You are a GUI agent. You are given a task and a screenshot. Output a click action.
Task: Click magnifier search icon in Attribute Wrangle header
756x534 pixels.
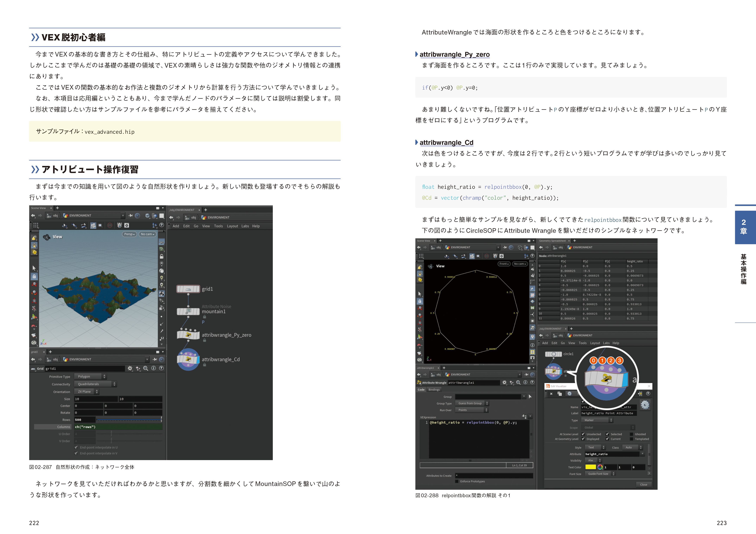[518, 383]
